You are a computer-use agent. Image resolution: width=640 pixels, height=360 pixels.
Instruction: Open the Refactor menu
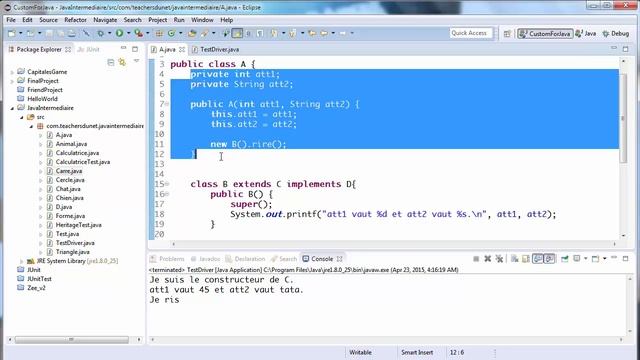76,20
